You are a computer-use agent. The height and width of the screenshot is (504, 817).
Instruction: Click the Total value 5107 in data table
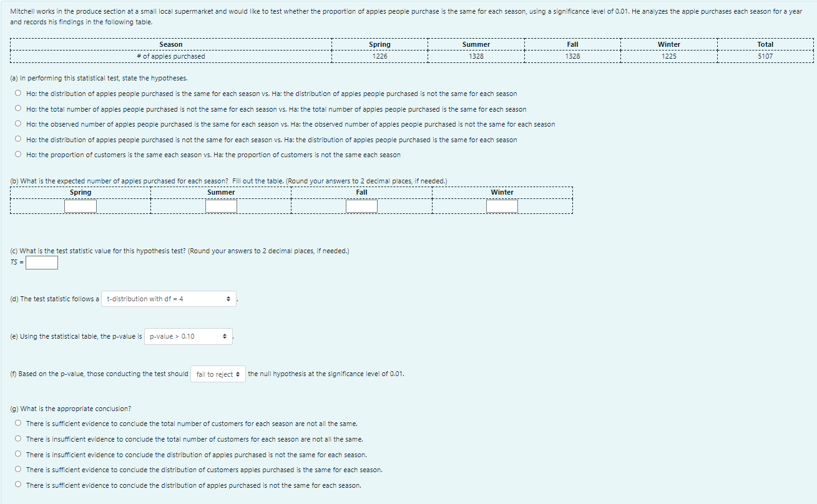tap(765, 56)
